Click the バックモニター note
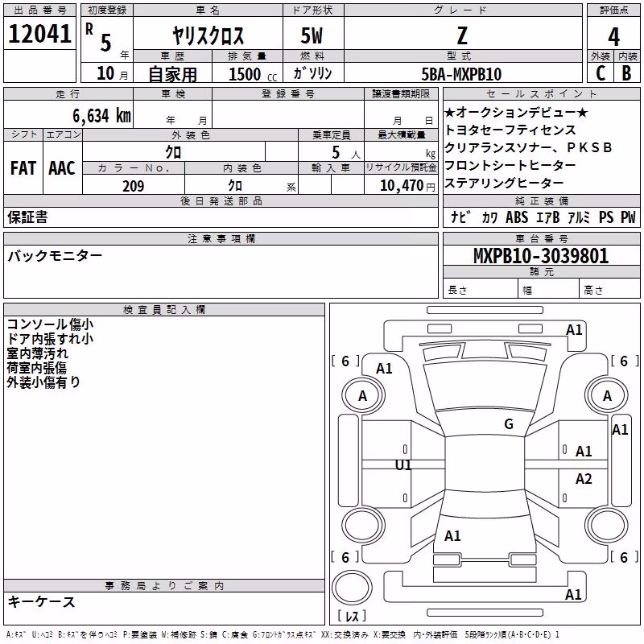Screen dimensions: 644x644 click(x=55, y=256)
